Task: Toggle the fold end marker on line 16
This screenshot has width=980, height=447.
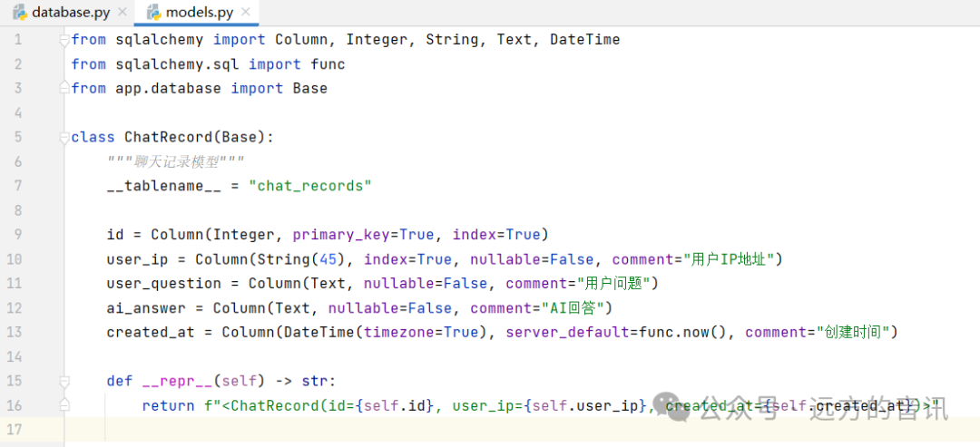Action: (x=64, y=406)
